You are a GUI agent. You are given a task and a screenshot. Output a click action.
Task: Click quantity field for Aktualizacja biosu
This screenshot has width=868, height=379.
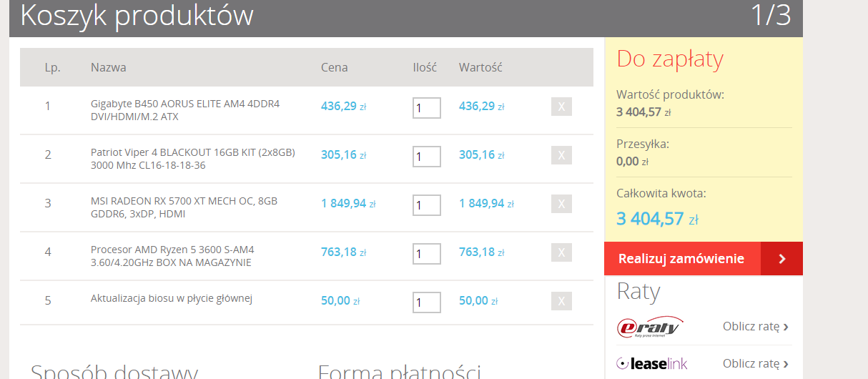tap(426, 302)
